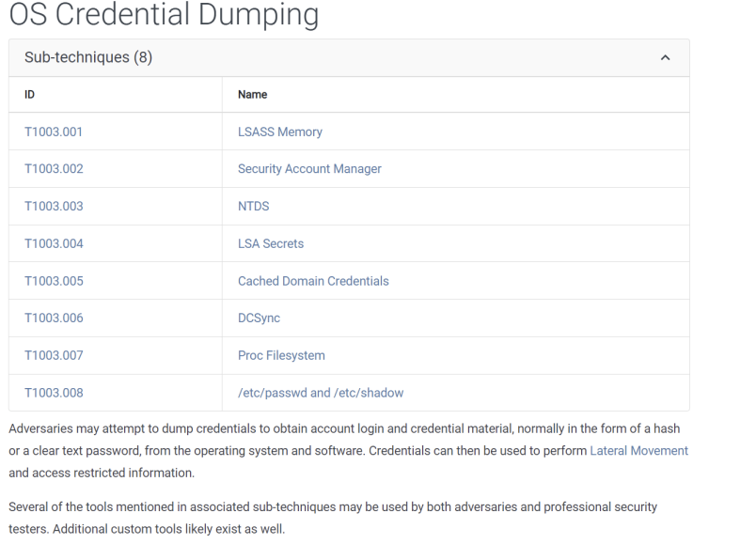Click the ID column header
This screenshot has height=544, width=756.
tap(29, 95)
